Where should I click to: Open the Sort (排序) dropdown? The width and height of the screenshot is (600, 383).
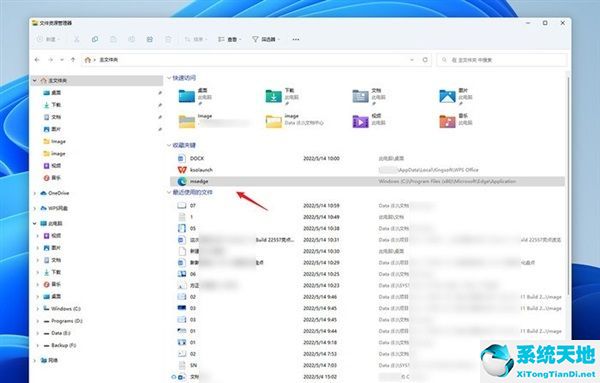pyautogui.click(x=196, y=39)
